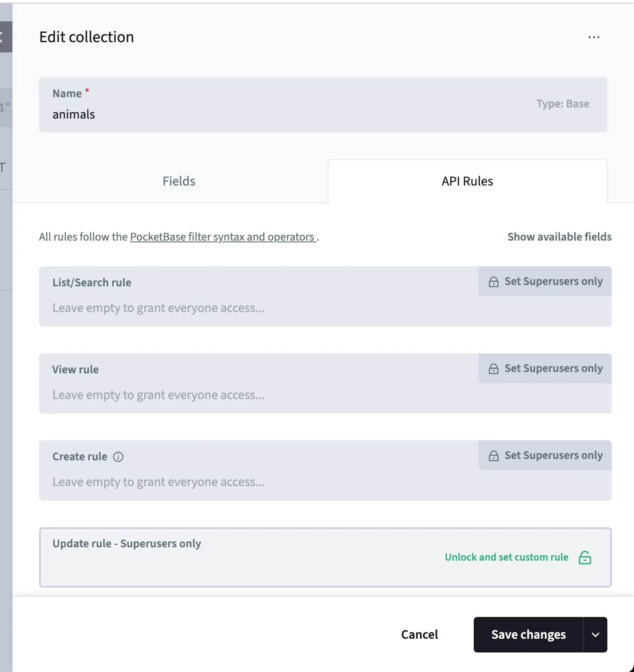Screen dimensions: 634x672
Task: Unlock and set custom Update rule
Action: pyautogui.click(x=507, y=557)
